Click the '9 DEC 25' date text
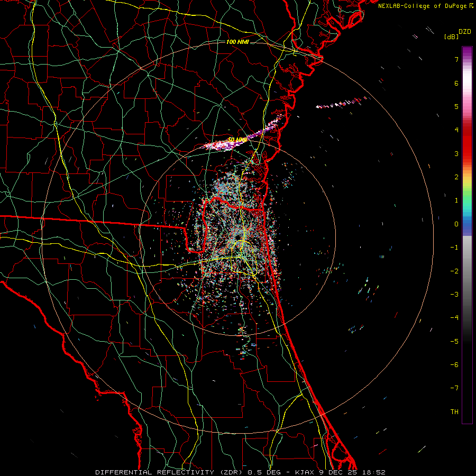 [339, 472]
